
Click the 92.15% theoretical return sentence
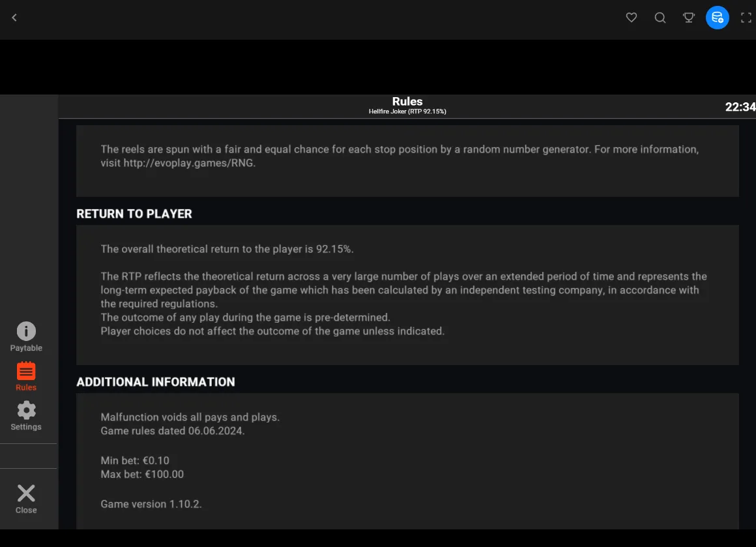click(227, 249)
